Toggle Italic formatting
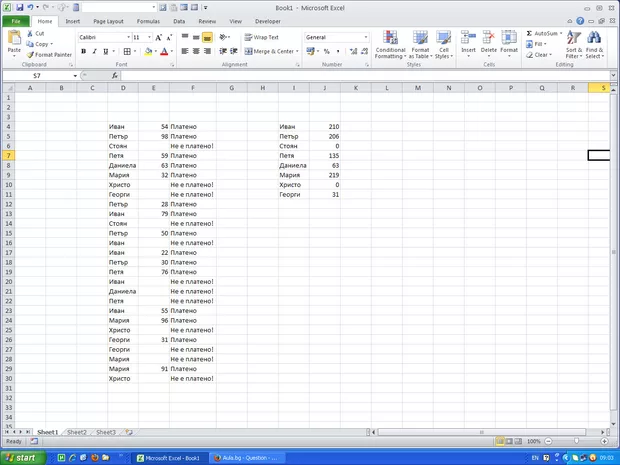 [x=94, y=51]
